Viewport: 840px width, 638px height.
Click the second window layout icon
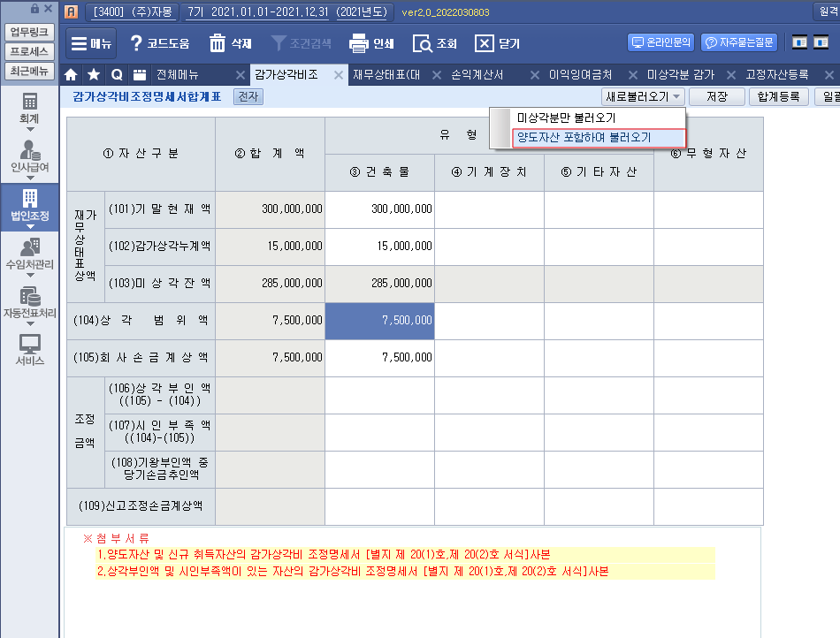[x=821, y=42]
